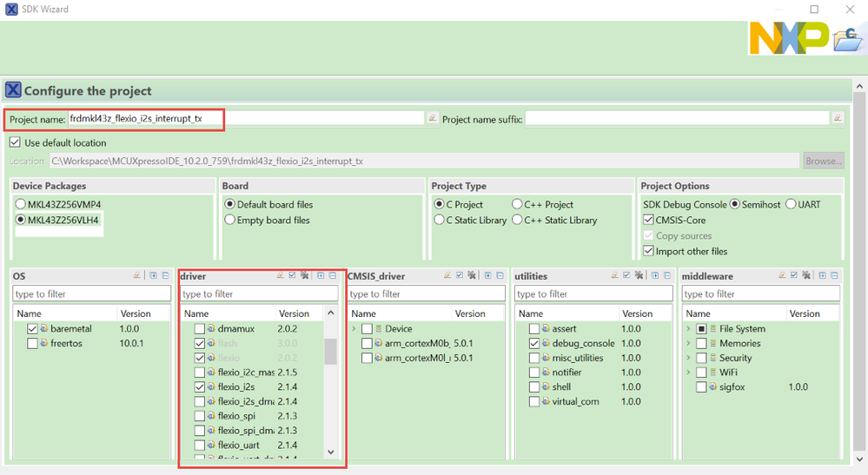Check the flexio_uart driver
Image resolution: width=868 pixels, height=475 pixels.
click(x=199, y=445)
